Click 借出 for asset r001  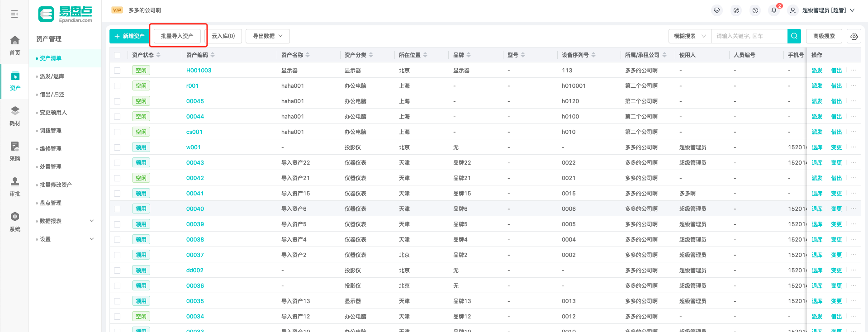(836, 86)
